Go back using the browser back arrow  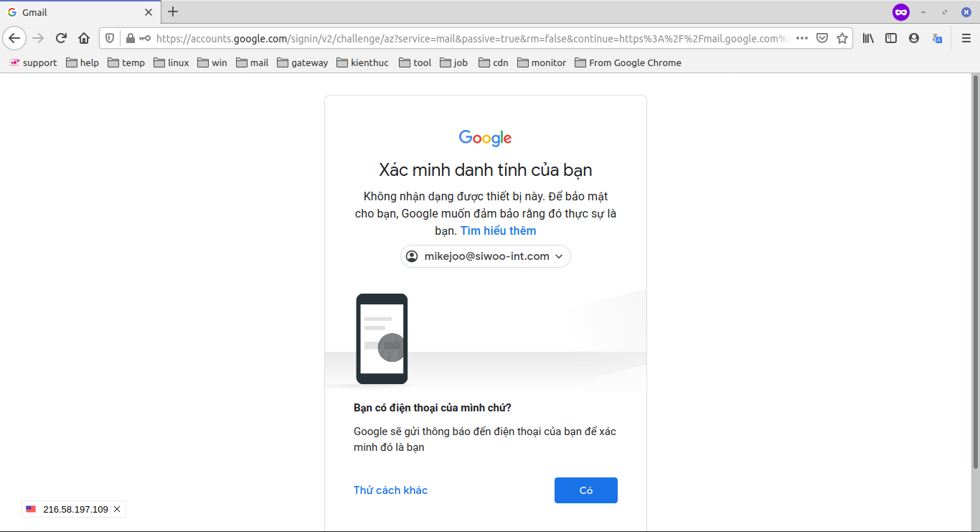[x=14, y=38]
